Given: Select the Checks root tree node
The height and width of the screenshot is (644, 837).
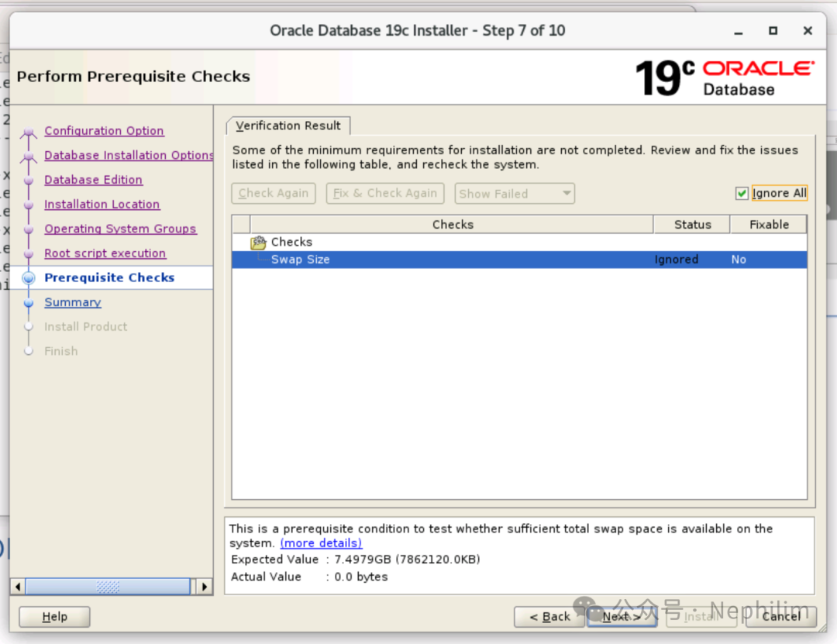Looking at the screenshot, I should pyautogui.click(x=291, y=242).
